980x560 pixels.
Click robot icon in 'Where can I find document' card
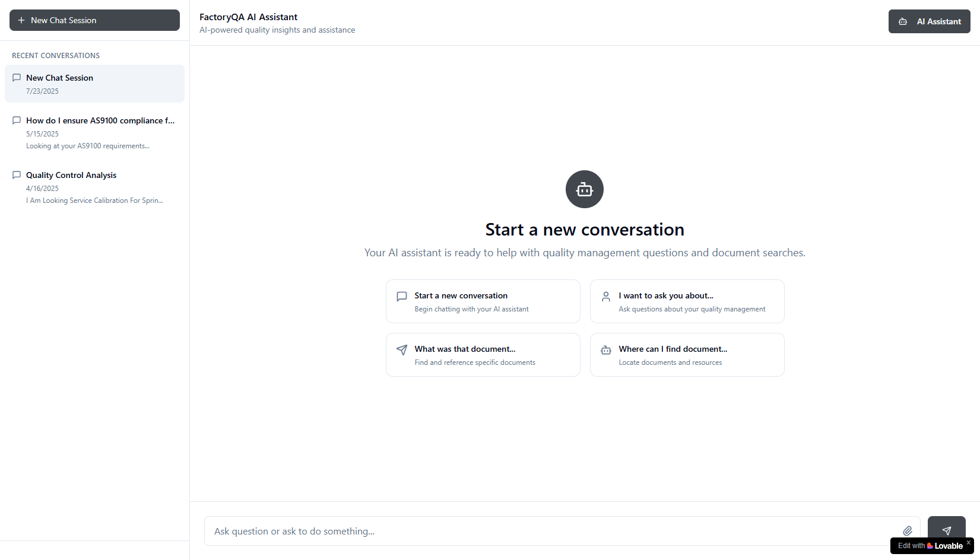[606, 350]
